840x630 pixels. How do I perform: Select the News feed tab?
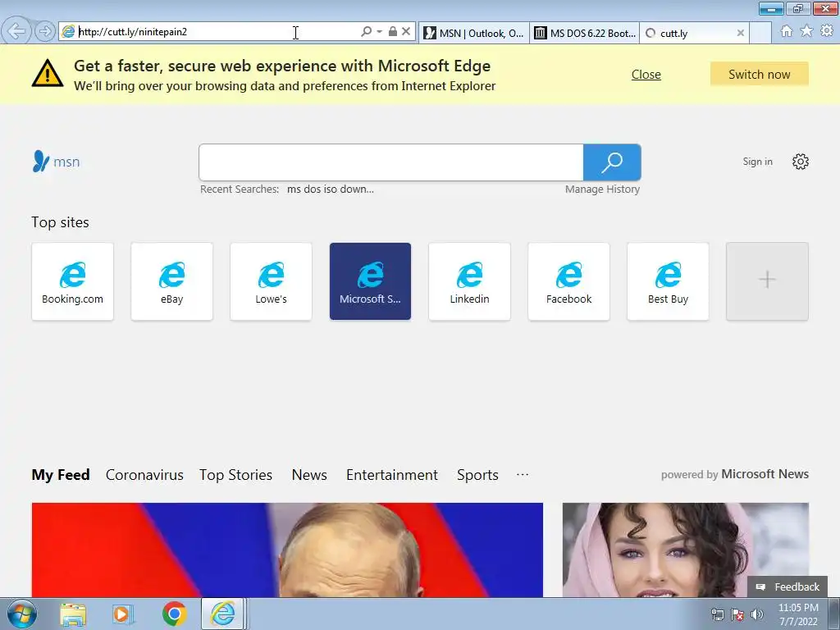coord(309,475)
